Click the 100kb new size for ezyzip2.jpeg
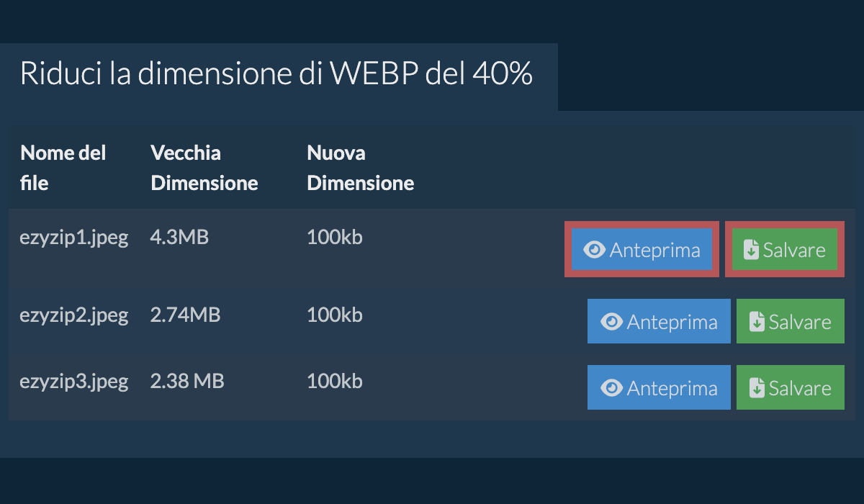Viewport: 864px width, 504px height. (x=334, y=315)
